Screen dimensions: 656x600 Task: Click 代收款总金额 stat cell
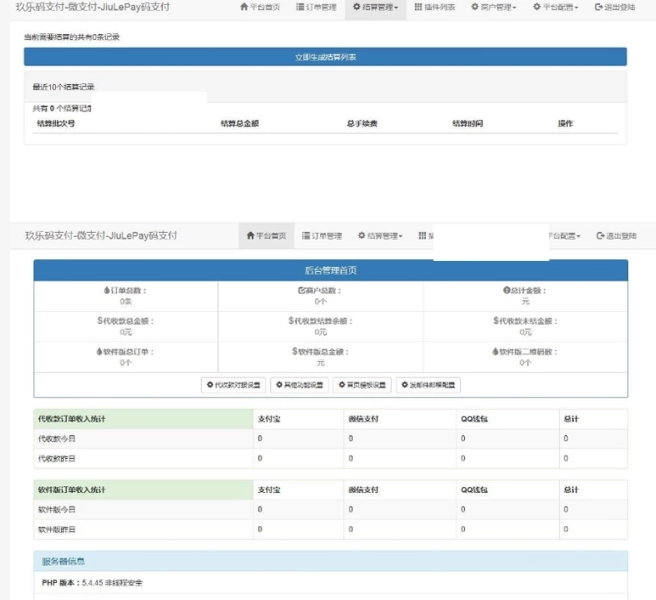(x=126, y=326)
